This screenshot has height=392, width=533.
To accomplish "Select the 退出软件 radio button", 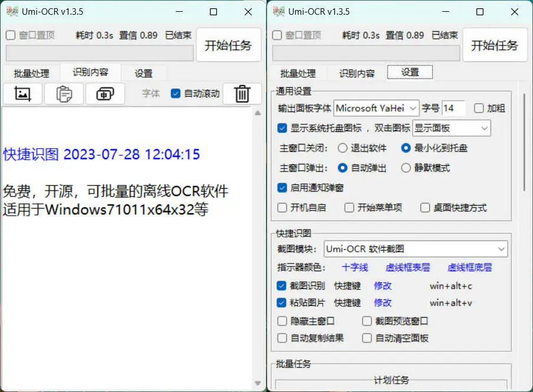I will click(343, 148).
